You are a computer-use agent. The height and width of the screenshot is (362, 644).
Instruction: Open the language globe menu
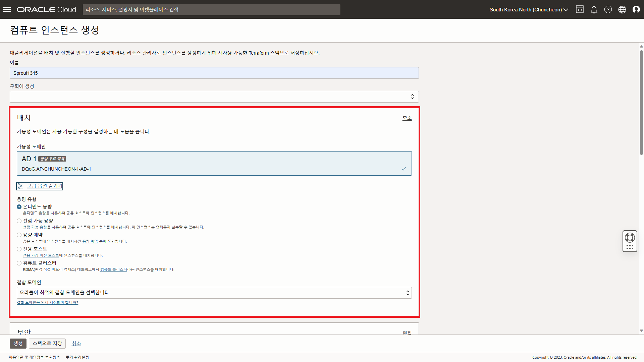click(x=622, y=9)
